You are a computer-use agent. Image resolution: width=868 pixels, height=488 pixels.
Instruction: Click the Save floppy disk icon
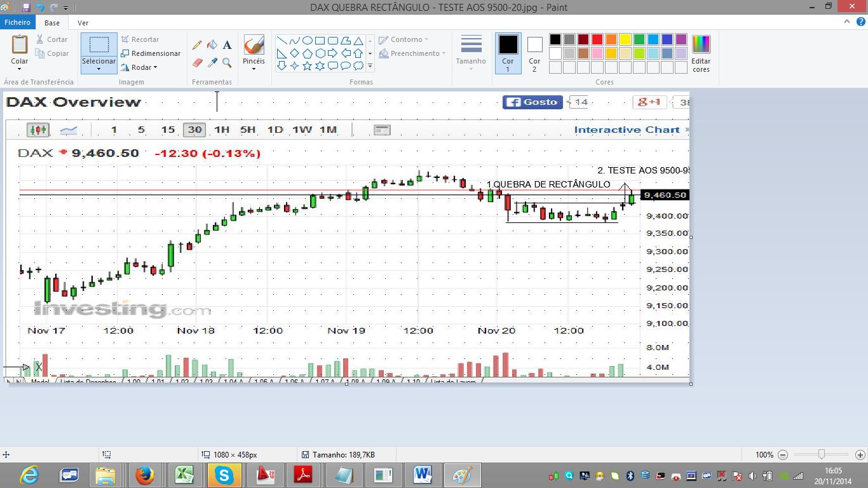pyautogui.click(x=26, y=7)
